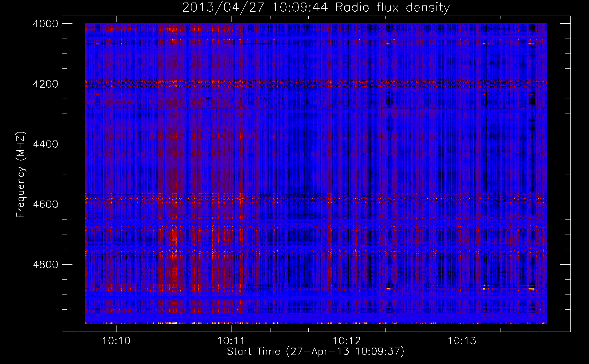The width and height of the screenshot is (589, 364).
Task: Click the 10:11 time tick label
Action: tap(232, 341)
